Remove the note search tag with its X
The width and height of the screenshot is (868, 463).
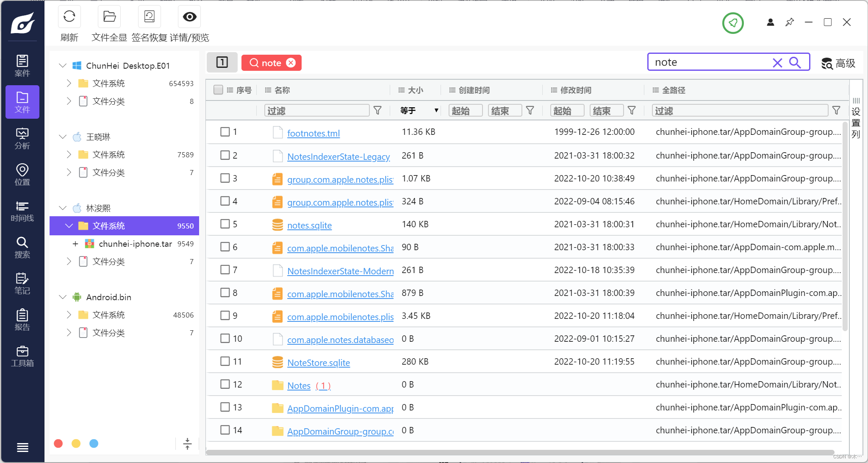click(291, 63)
